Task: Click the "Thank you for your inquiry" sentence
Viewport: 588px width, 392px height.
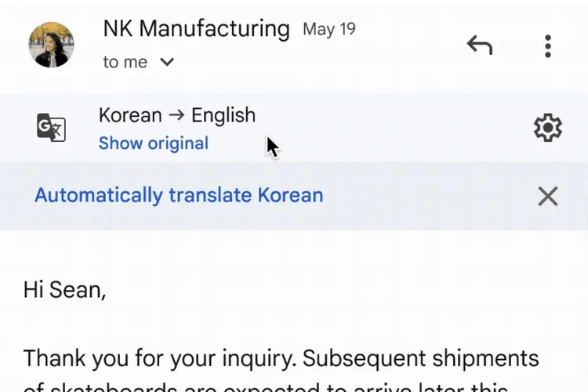Action: 158,358
